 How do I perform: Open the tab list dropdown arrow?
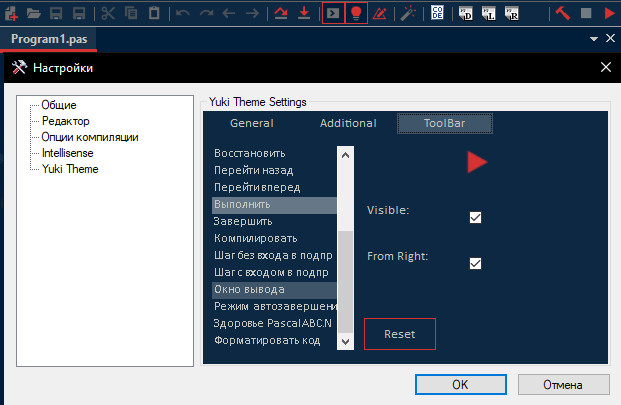tap(594, 39)
